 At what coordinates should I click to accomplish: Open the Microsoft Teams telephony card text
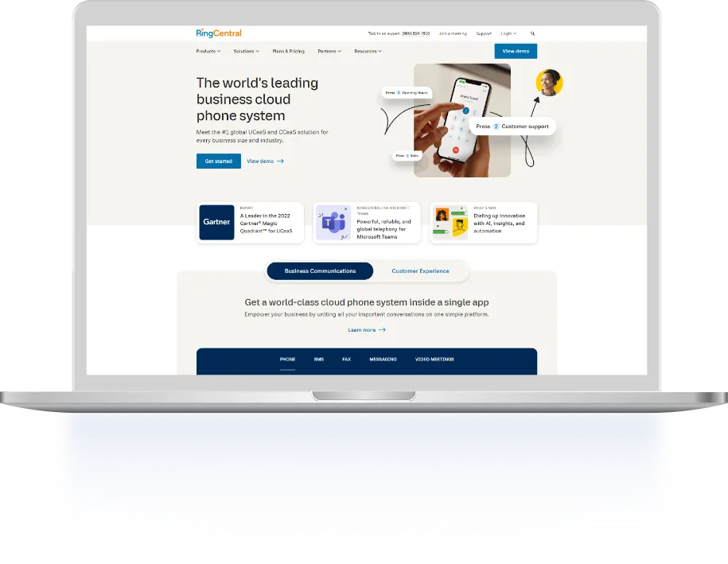pos(384,229)
